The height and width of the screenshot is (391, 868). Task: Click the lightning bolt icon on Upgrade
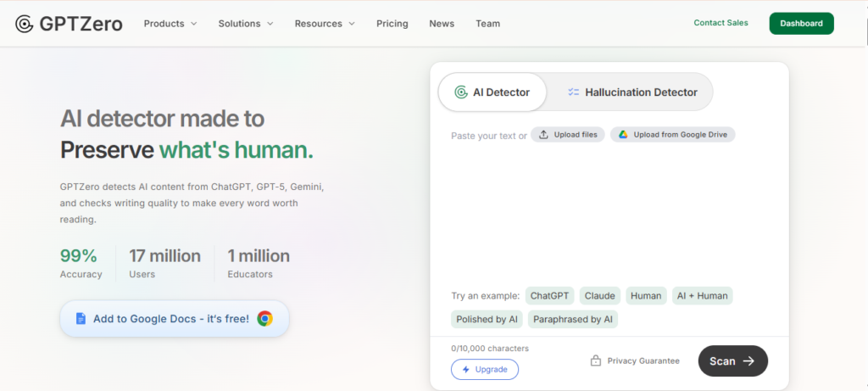465,370
